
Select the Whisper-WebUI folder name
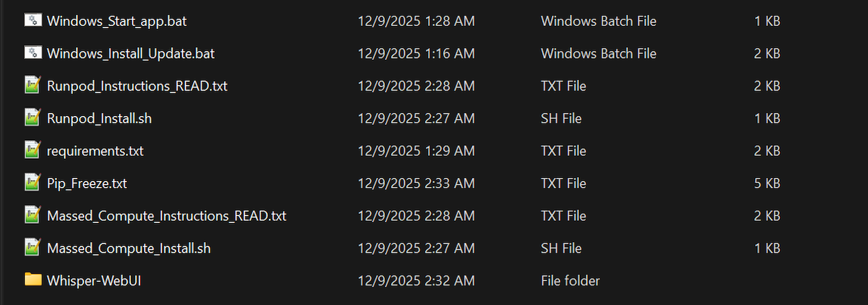(94, 281)
